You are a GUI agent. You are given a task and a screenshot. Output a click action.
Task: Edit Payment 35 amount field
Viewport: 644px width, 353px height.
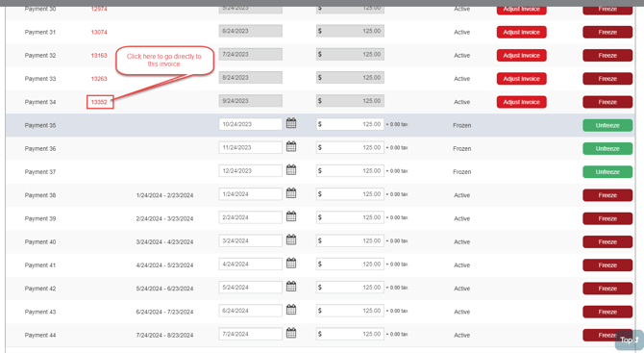coord(350,124)
